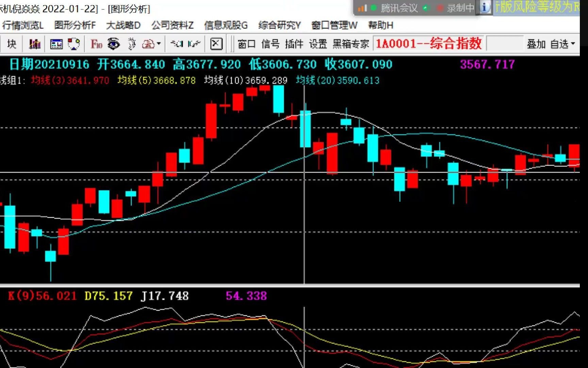This screenshot has height=368, width=588.
Task: Click the 窗口 toolbar button
Action: 247,44
